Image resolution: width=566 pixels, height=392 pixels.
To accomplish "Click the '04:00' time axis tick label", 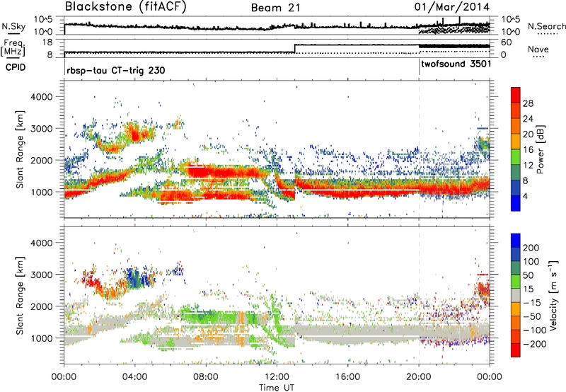I will click(x=134, y=376).
